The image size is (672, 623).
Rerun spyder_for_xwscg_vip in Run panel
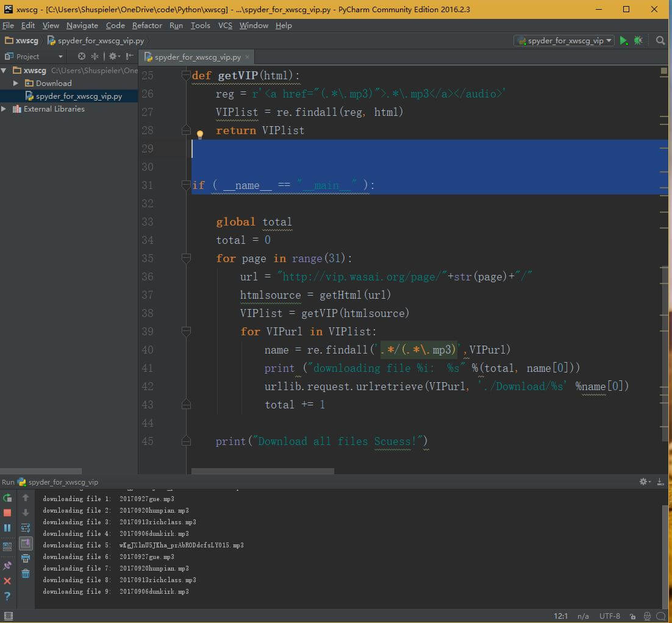click(7, 497)
